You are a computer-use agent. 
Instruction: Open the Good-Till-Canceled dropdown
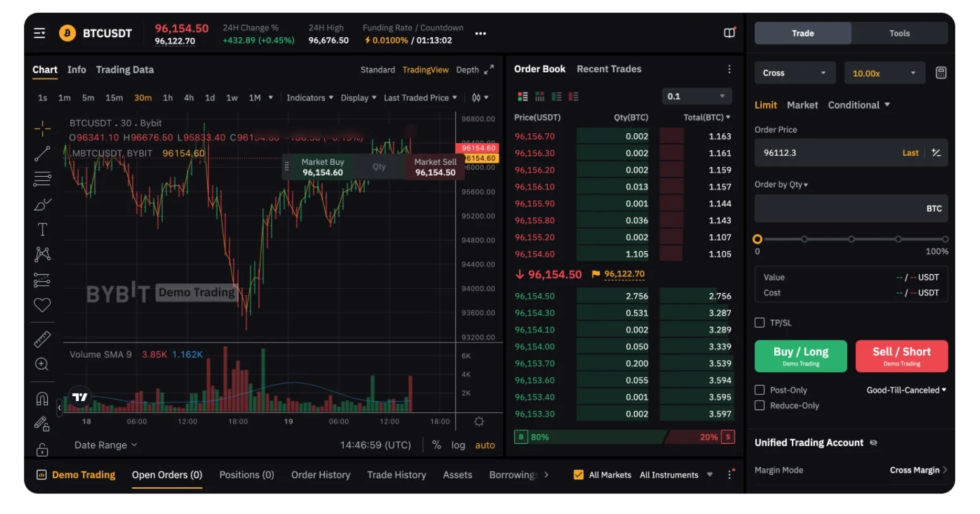point(906,390)
